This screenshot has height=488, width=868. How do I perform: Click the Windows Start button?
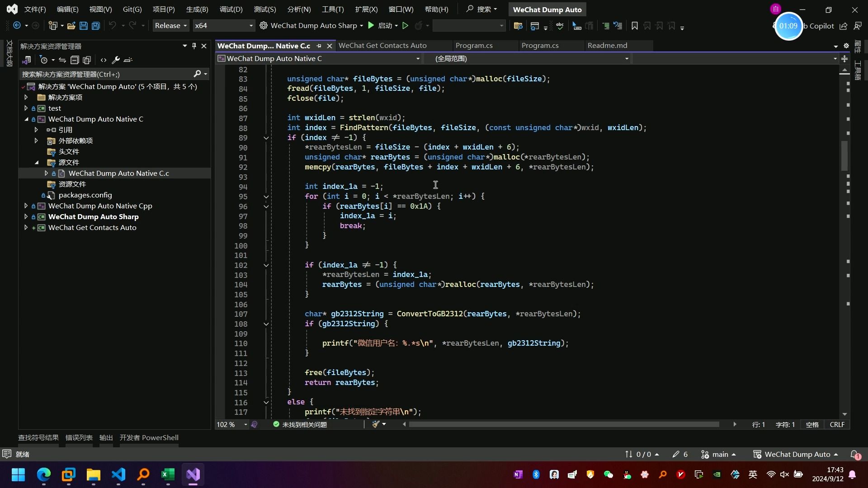[19, 474]
